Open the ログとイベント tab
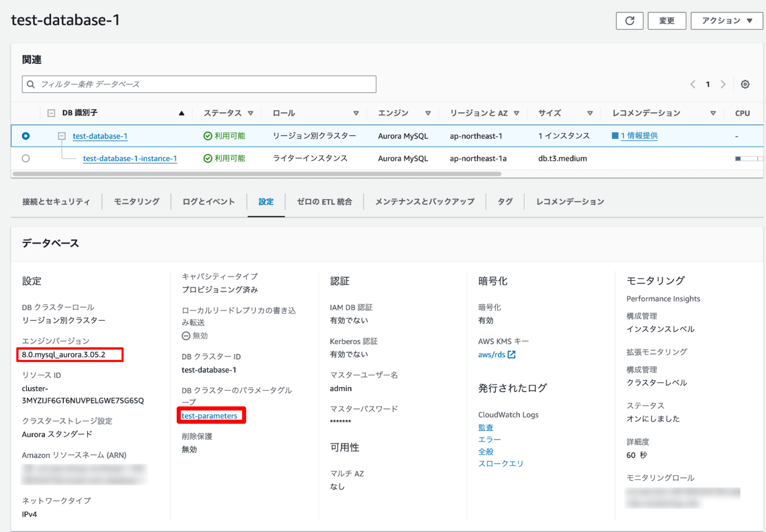 pos(209,202)
